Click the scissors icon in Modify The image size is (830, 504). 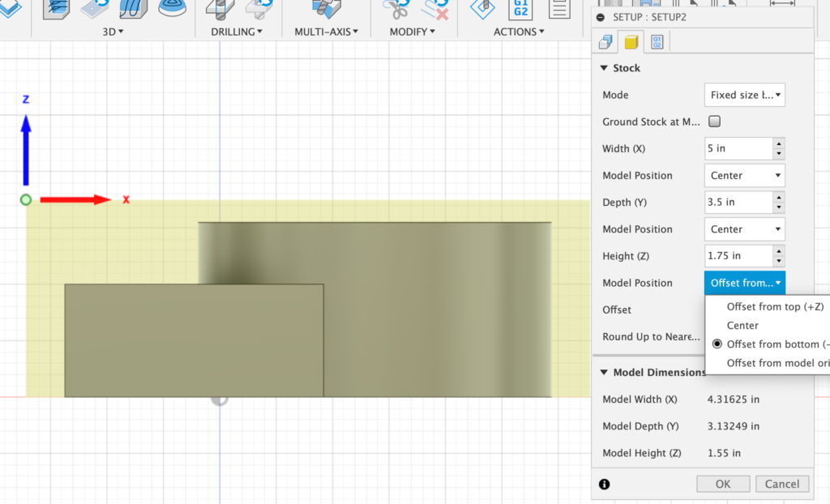pos(396,8)
